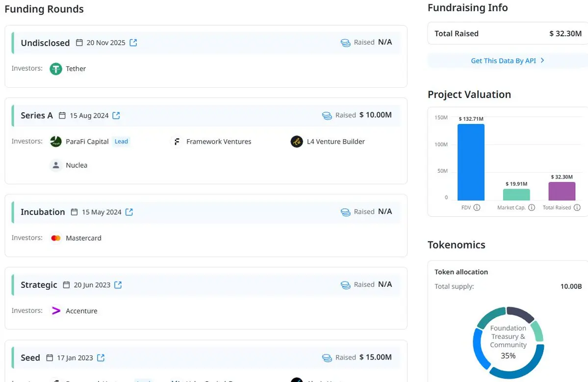Click calendar icon beside 15 Aug 2024
The image size is (588, 382).
[x=62, y=115]
